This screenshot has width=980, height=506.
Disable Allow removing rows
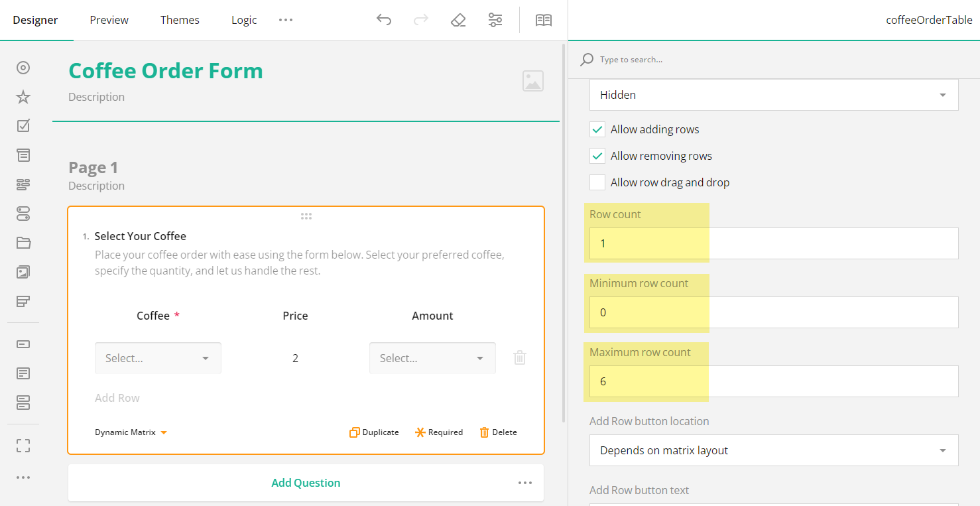597,155
